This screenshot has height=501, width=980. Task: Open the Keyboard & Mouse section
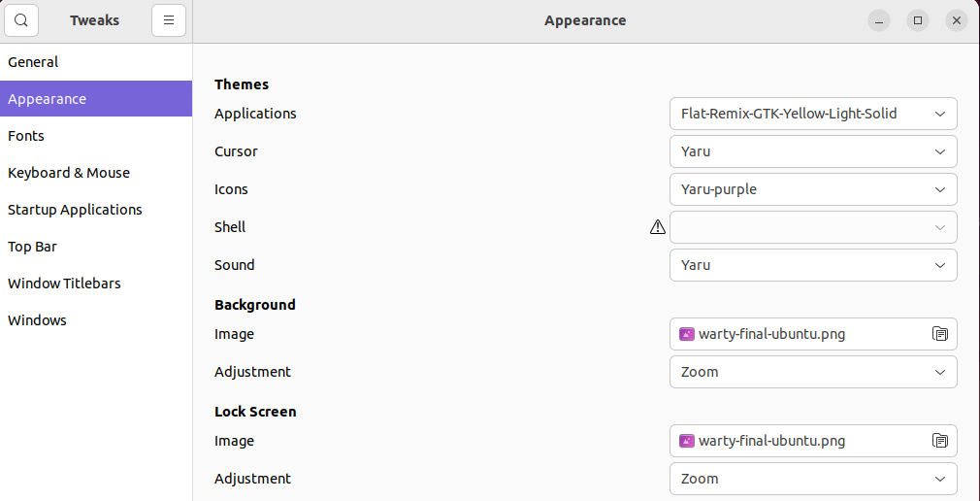(69, 173)
